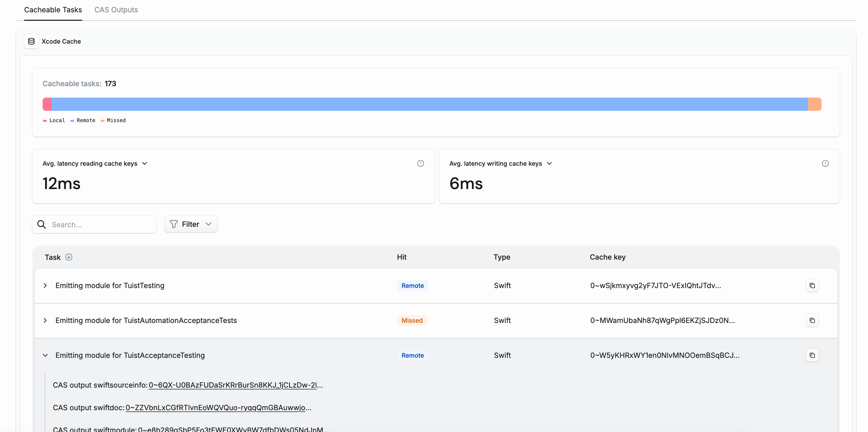The height and width of the screenshot is (432, 868).
Task: Open the swiftsourceinfo CAS output link
Action: tap(232, 385)
